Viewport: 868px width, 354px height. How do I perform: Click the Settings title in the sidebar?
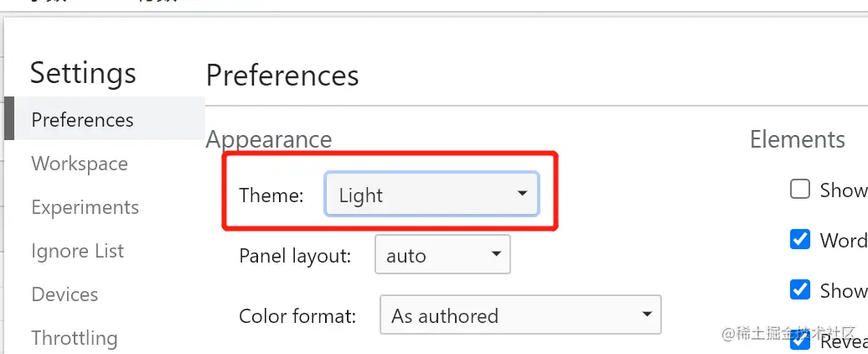click(x=83, y=73)
